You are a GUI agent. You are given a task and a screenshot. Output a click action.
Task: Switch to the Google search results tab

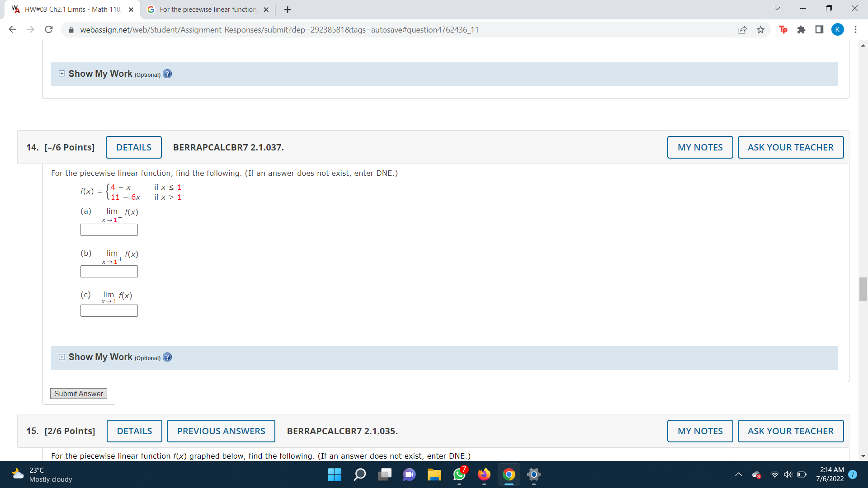[x=208, y=9]
